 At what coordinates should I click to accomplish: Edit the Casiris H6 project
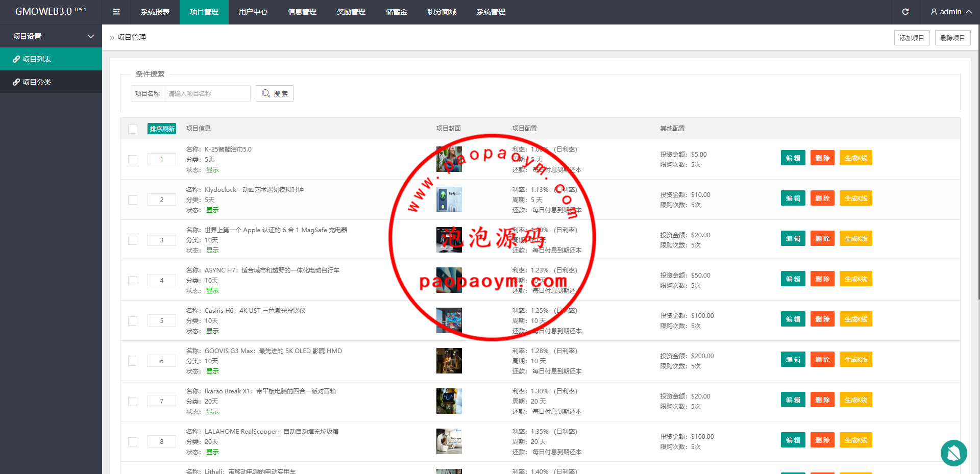[793, 319]
